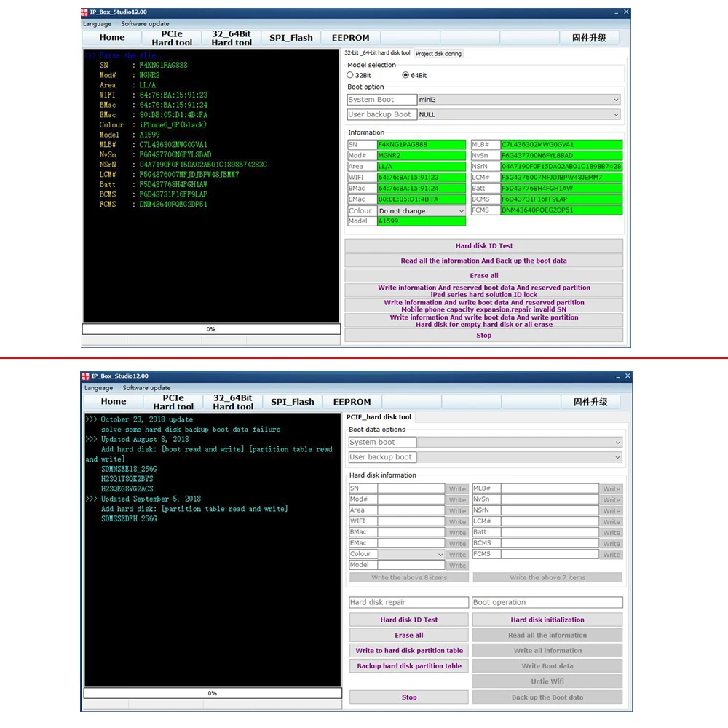Click the 0% progress bar in bottom window
Viewport: 728px width, 728px height.
pos(213,693)
